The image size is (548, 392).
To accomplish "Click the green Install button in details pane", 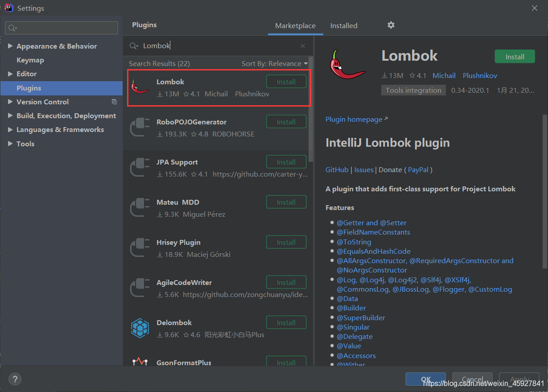I will point(515,57).
